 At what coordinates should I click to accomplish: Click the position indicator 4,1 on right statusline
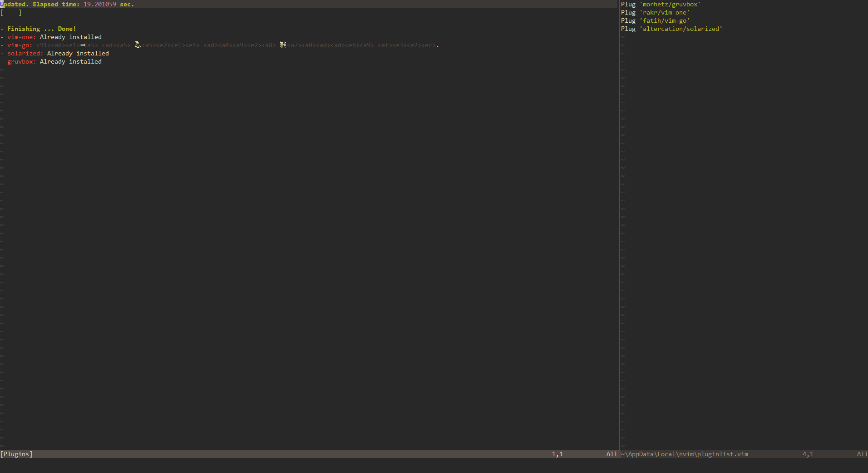(x=808, y=454)
